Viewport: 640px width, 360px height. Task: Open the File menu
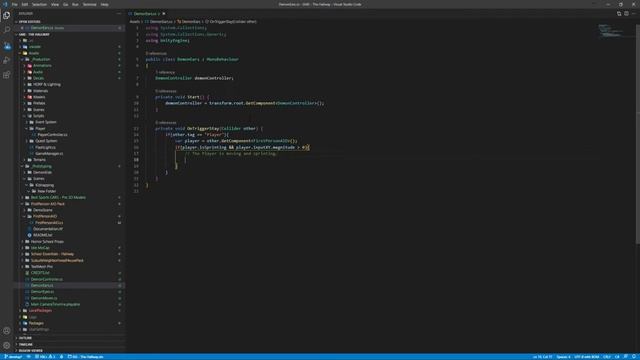[x=15, y=4]
